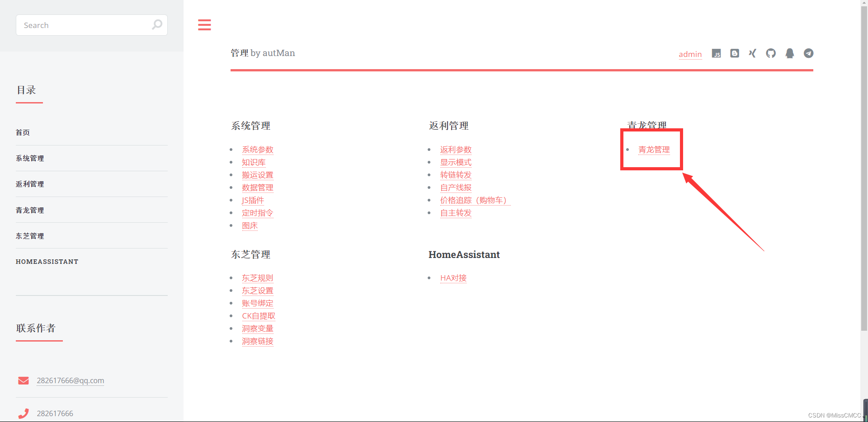The image size is (868, 422).
Task: Open the 定时指令 link
Action: click(258, 213)
